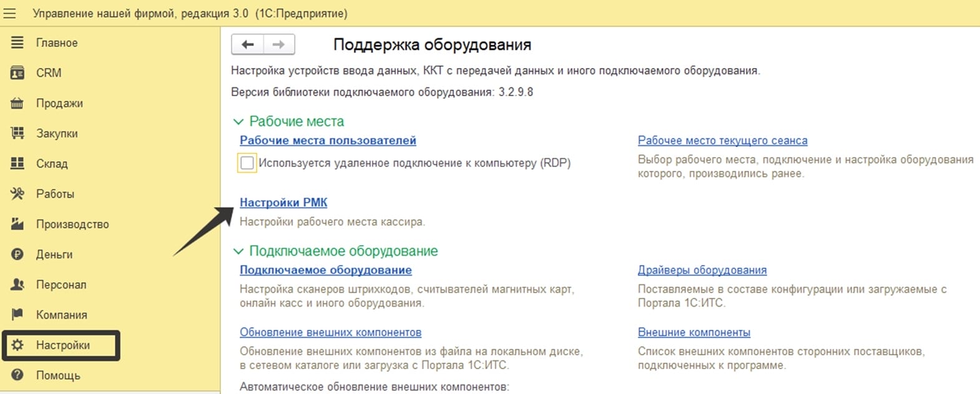Click the Продажи basket icon
The height and width of the screenshot is (394, 980).
[17, 103]
